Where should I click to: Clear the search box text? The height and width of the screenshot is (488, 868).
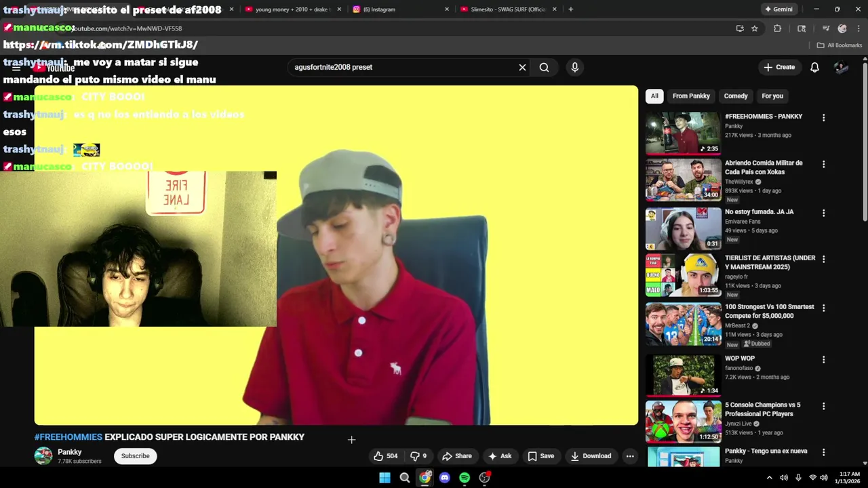point(522,67)
